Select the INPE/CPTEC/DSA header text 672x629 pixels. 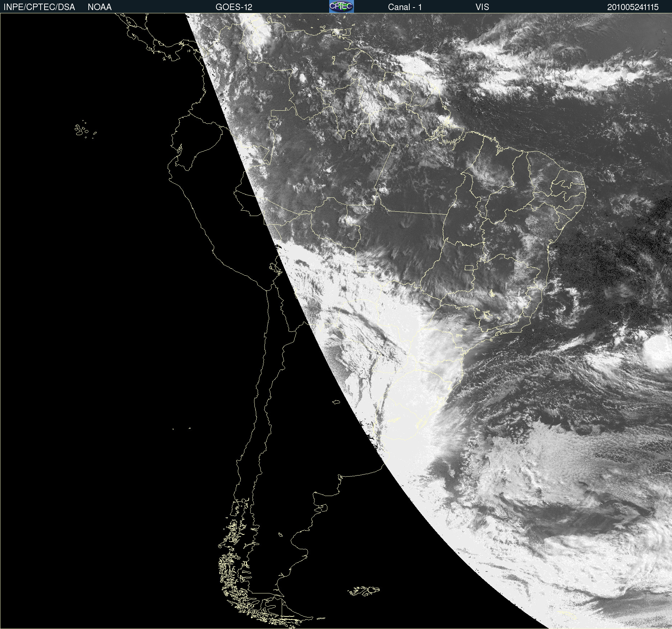pos(39,7)
